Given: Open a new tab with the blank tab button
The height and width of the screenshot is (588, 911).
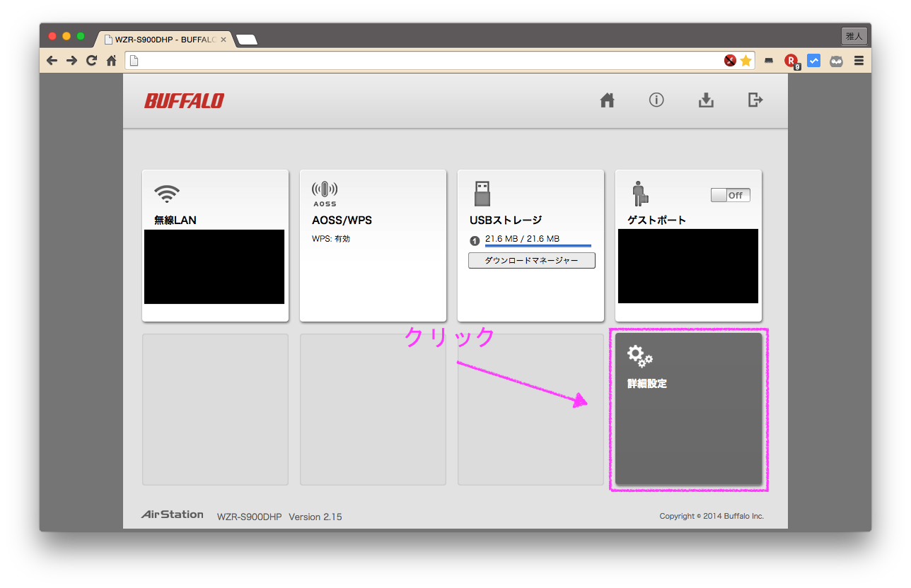Looking at the screenshot, I should (247, 40).
